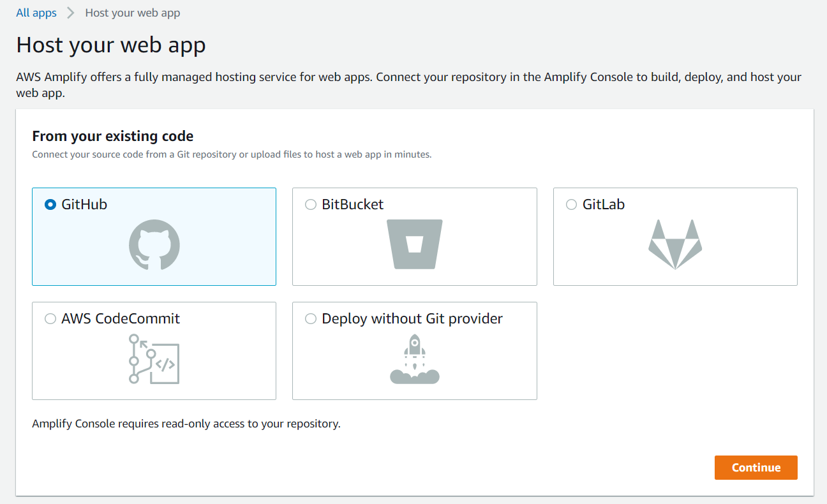Click the breadcrumb chevron separator
Image resolution: width=827 pixels, height=504 pixels.
click(x=71, y=13)
